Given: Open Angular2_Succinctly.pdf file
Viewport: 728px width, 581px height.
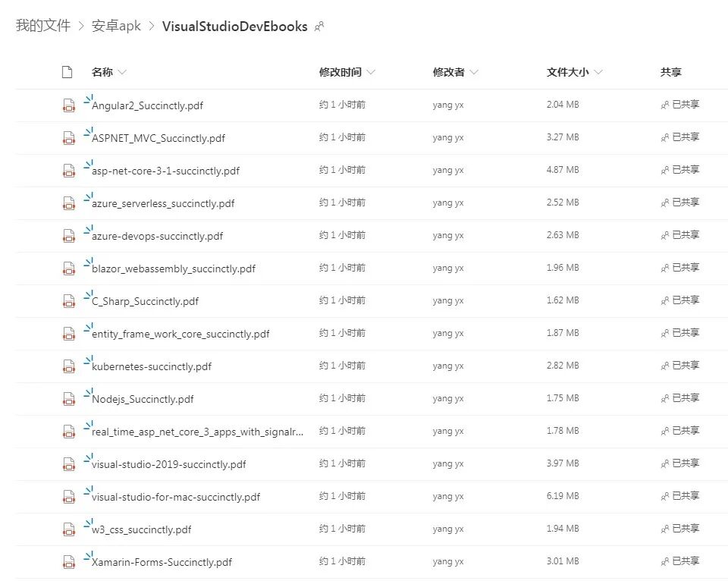Looking at the screenshot, I should click(147, 105).
